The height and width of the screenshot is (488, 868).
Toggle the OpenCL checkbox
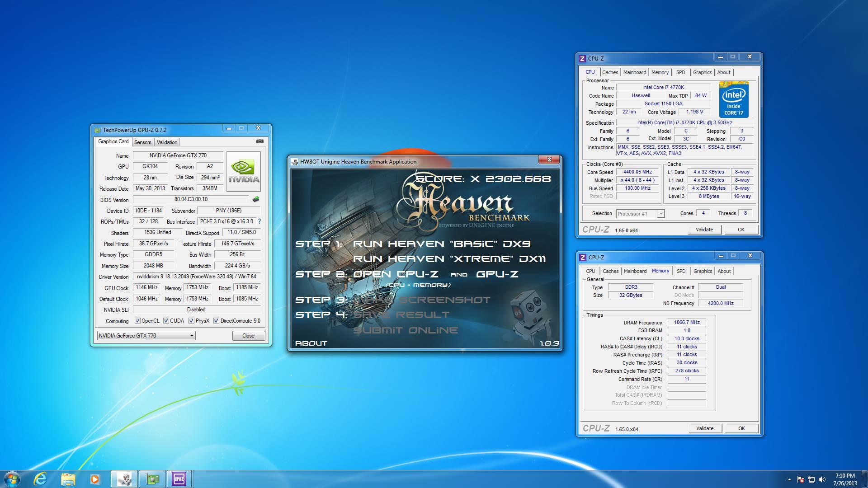(x=137, y=321)
